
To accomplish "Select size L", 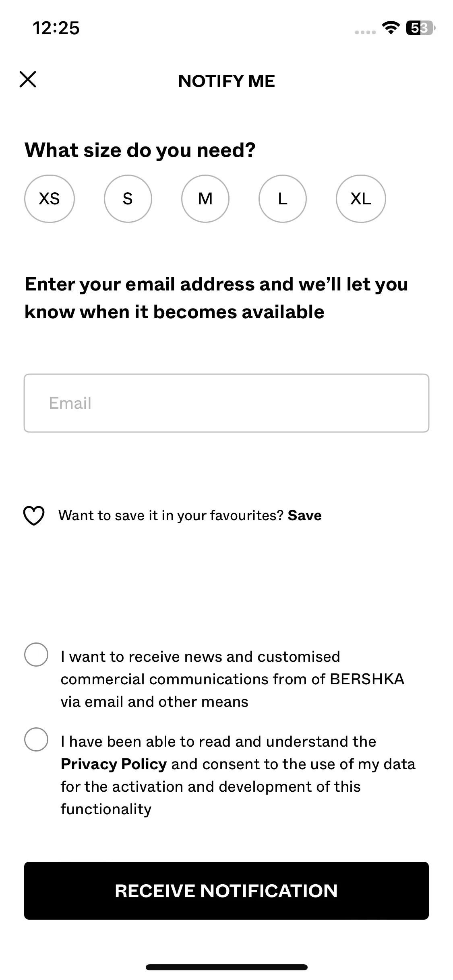I will (x=283, y=199).
